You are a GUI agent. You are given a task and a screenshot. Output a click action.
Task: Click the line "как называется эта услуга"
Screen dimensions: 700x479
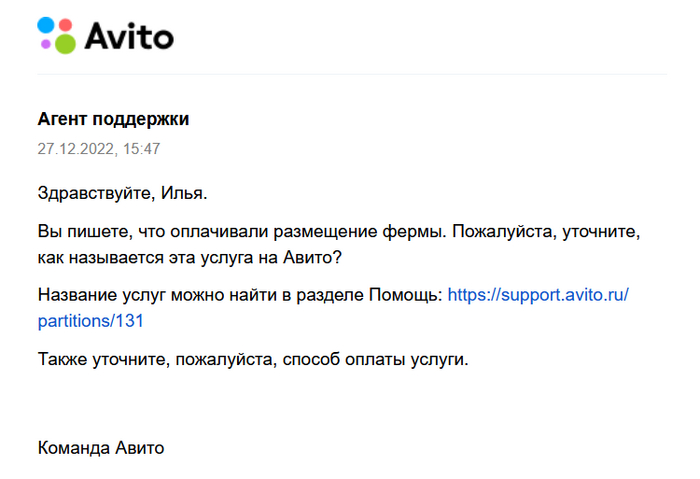tap(190, 256)
